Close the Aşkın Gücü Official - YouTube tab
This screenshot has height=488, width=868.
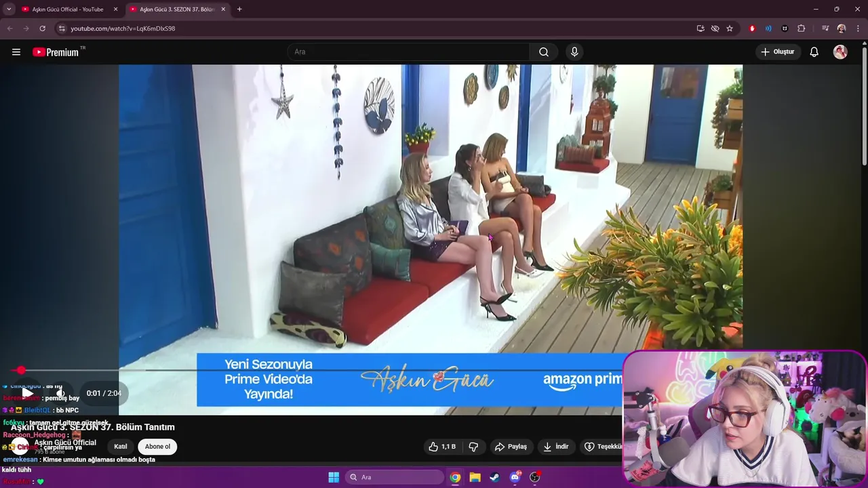[115, 9]
